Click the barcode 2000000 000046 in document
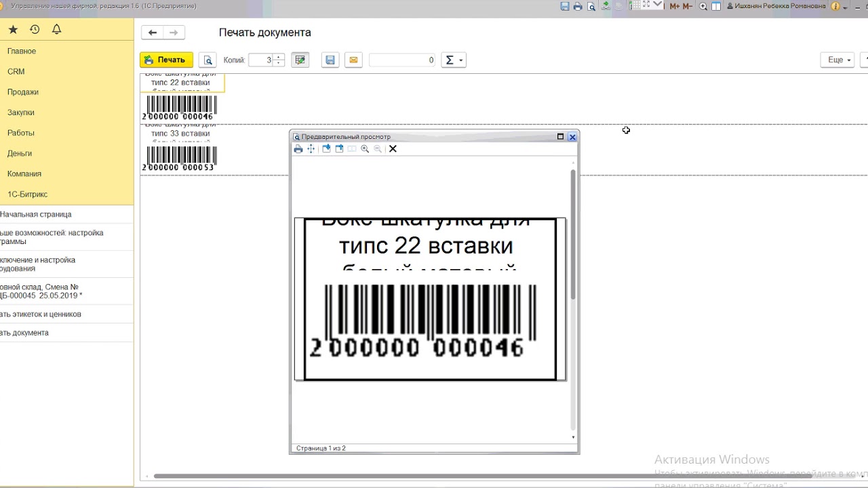 point(180,108)
